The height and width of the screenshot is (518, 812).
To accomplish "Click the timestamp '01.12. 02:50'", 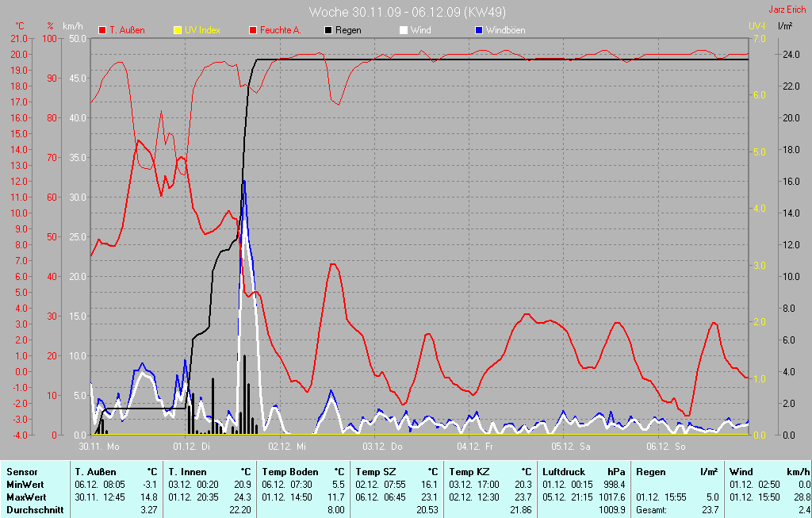I will [x=755, y=485].
